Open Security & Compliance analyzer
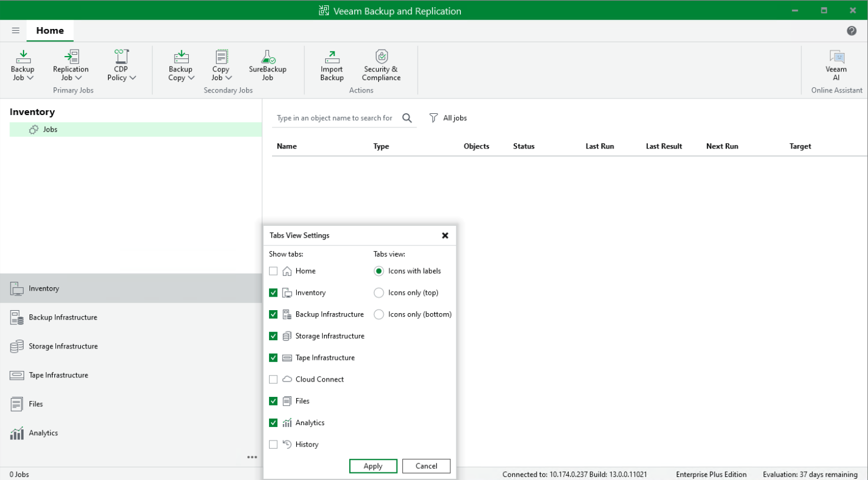 (x=381, y=65)
